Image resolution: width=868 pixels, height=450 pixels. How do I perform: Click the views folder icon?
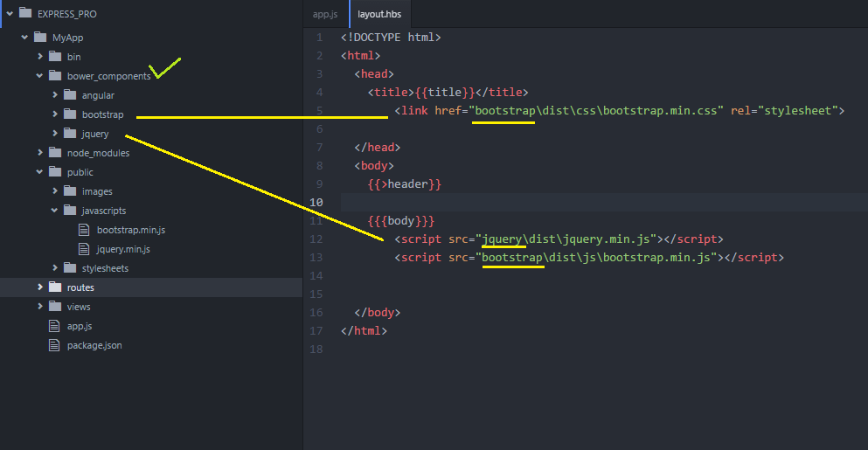[x=55, y=306]
